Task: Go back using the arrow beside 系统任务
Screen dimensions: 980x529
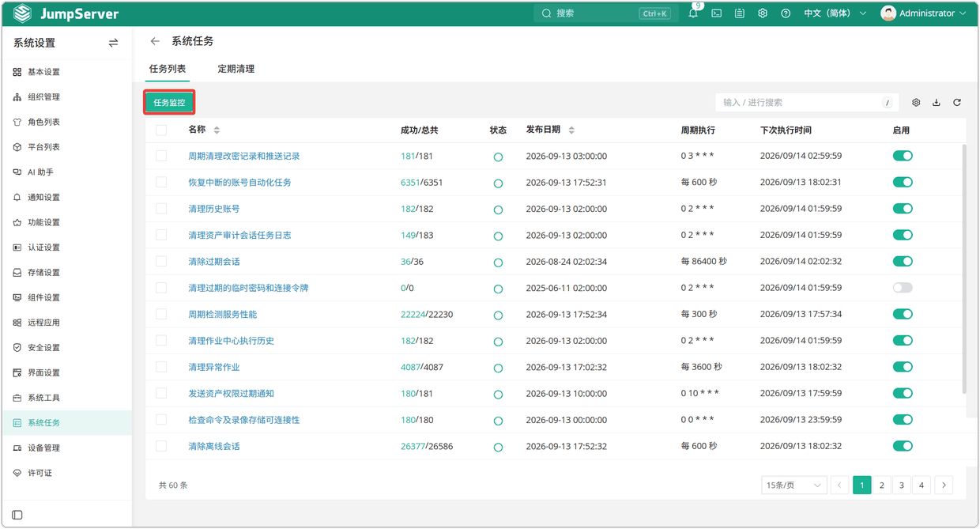Action: tap(155, 41)
